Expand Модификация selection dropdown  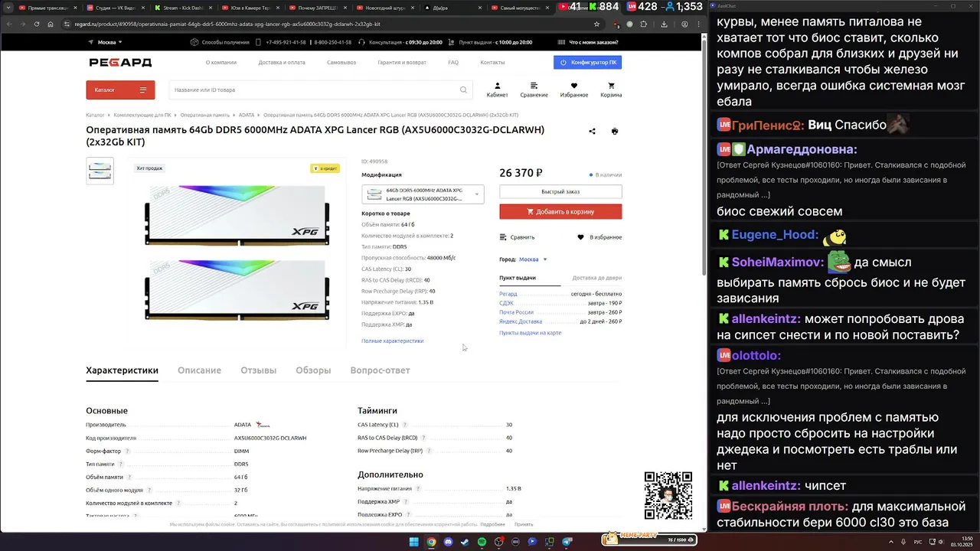(423, 194)
